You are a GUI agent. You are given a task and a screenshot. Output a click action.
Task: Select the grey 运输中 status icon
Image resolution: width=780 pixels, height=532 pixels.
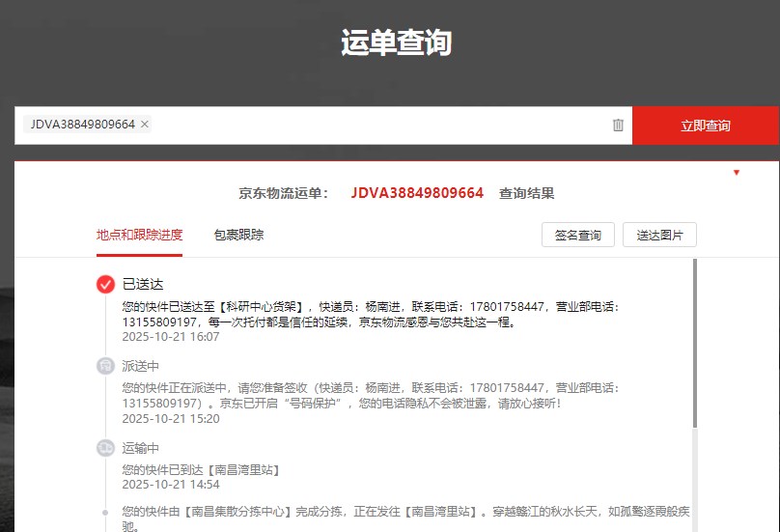(105, 448)
